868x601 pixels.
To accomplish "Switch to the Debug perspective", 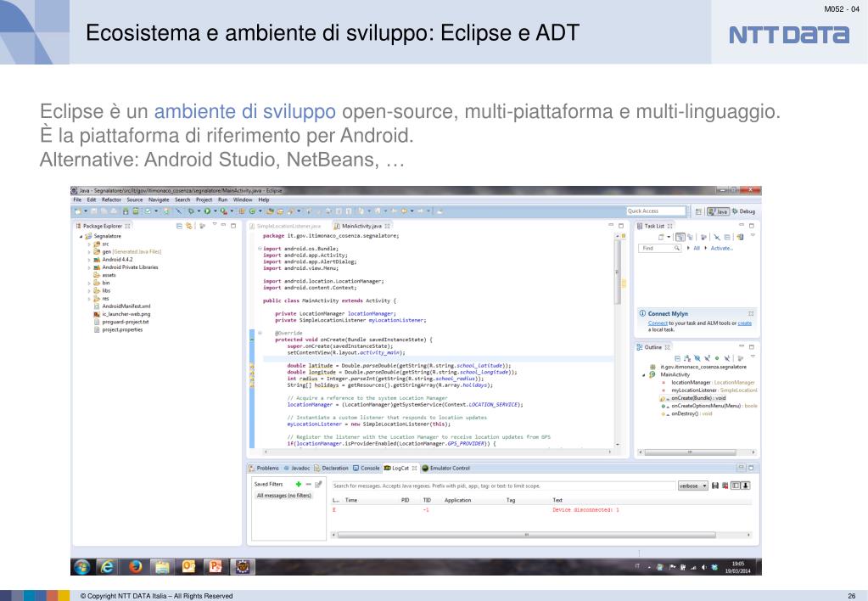I will pyautogui.click(x=743, y=211).
